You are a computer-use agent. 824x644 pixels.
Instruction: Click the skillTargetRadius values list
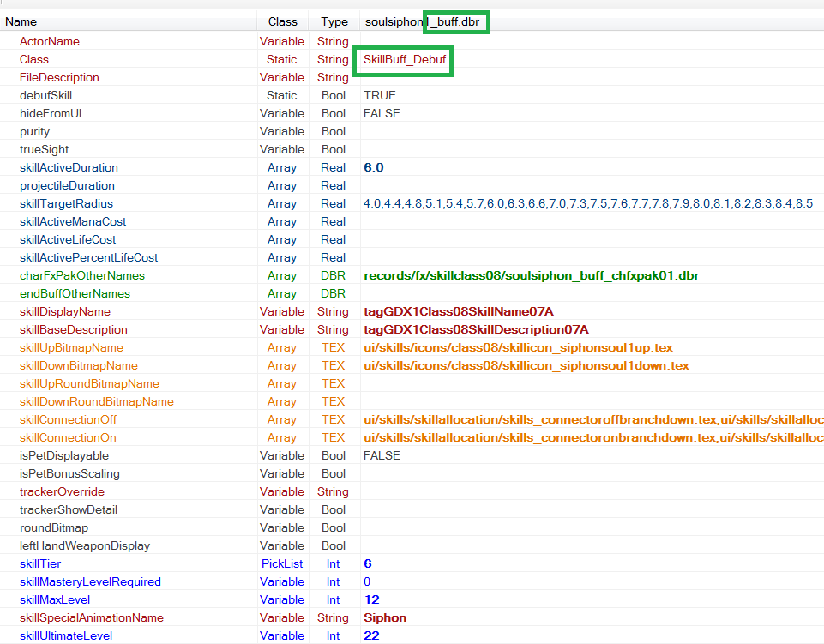pos(587,203)
